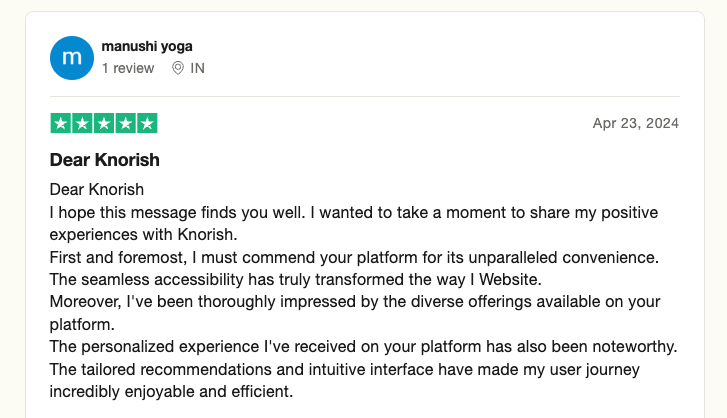Click the sentence "I hope this message finds you well"

178,213
